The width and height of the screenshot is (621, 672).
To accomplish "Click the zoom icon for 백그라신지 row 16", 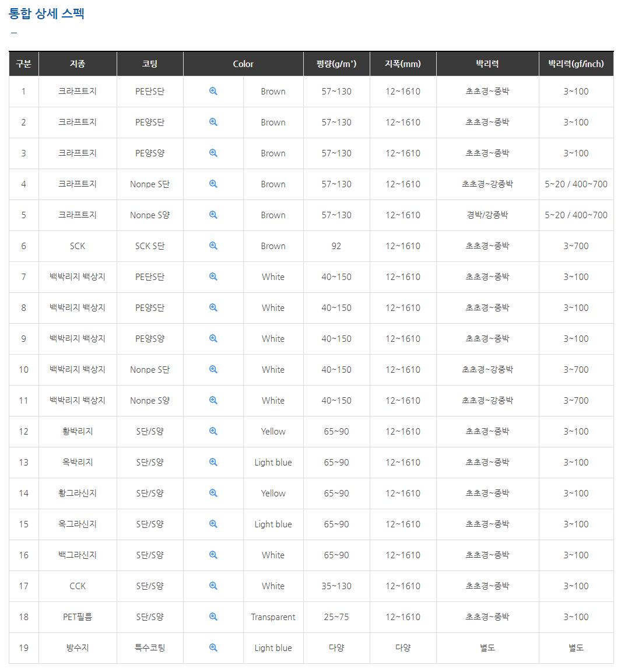I will click(x=213, y=555).
